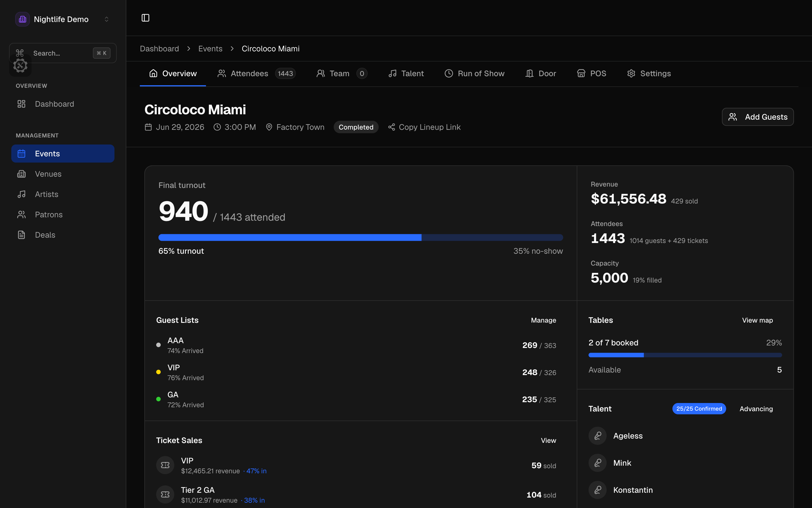Click the Attendees tab people icon
This screenshot has height=508, width=812.
[x=221, y=74]
